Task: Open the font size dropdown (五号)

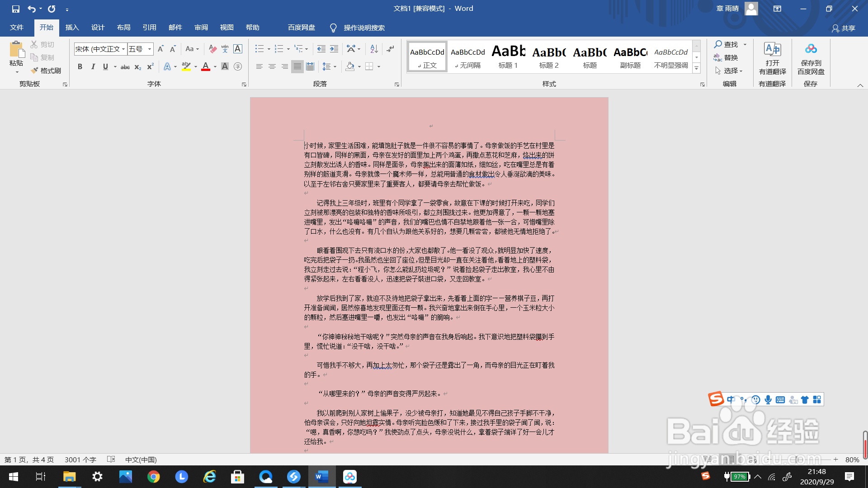Action: point(150,49)
